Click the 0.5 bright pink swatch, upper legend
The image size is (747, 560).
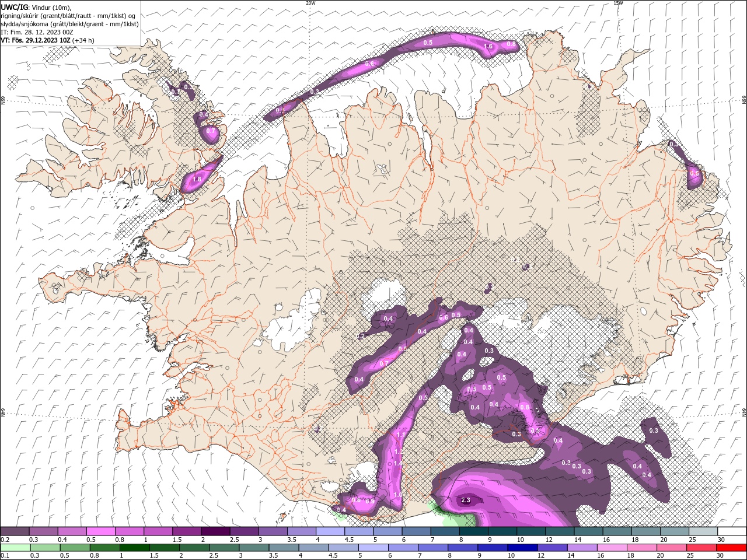[100, 531]
